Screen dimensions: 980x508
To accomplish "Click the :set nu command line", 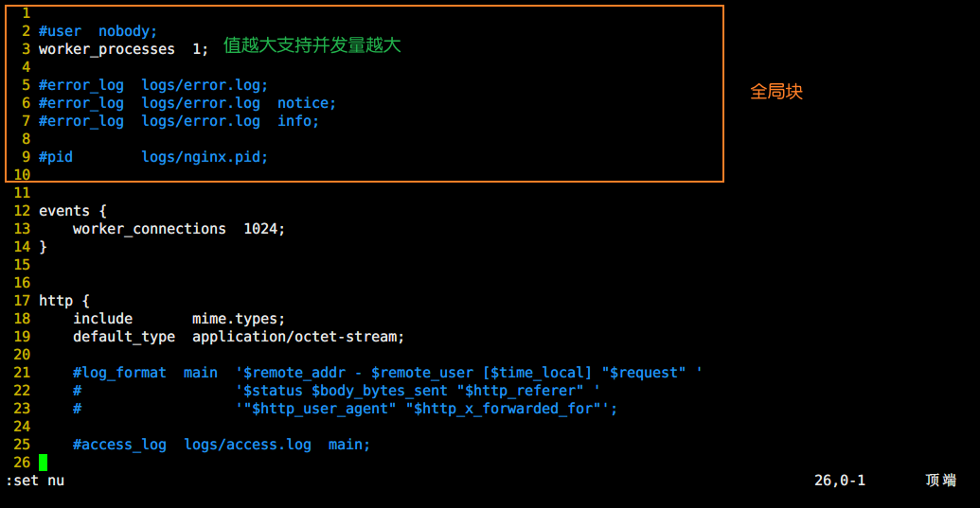I will (x=35, y=481).
